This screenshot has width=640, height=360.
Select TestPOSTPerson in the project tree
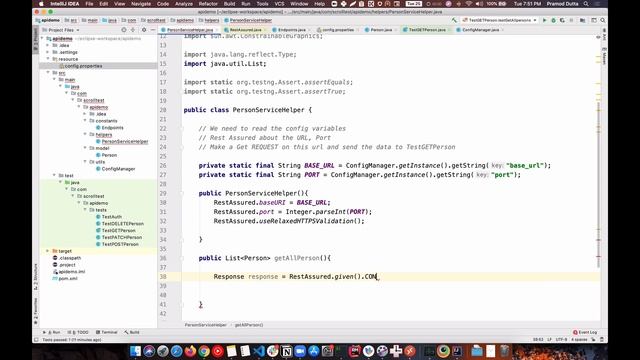pos(120,244)
